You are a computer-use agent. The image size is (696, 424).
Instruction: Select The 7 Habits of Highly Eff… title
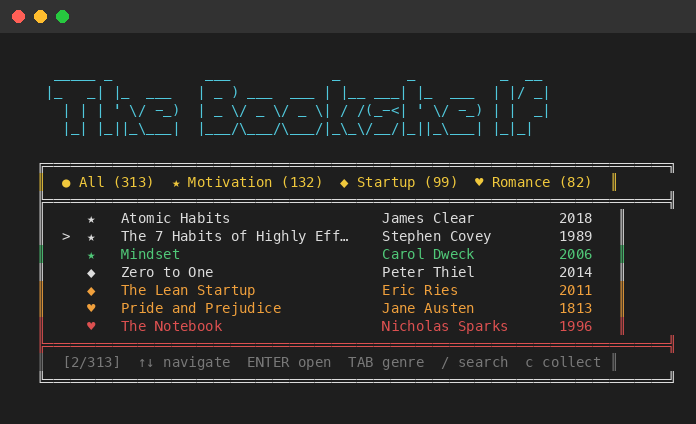click(x=235, y=237)
